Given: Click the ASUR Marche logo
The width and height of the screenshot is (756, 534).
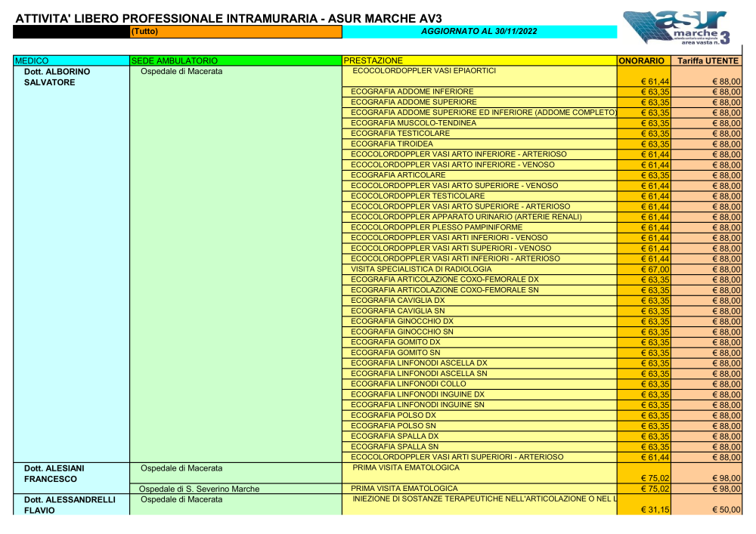Looking at the screenshot, I should coord(677,29).
